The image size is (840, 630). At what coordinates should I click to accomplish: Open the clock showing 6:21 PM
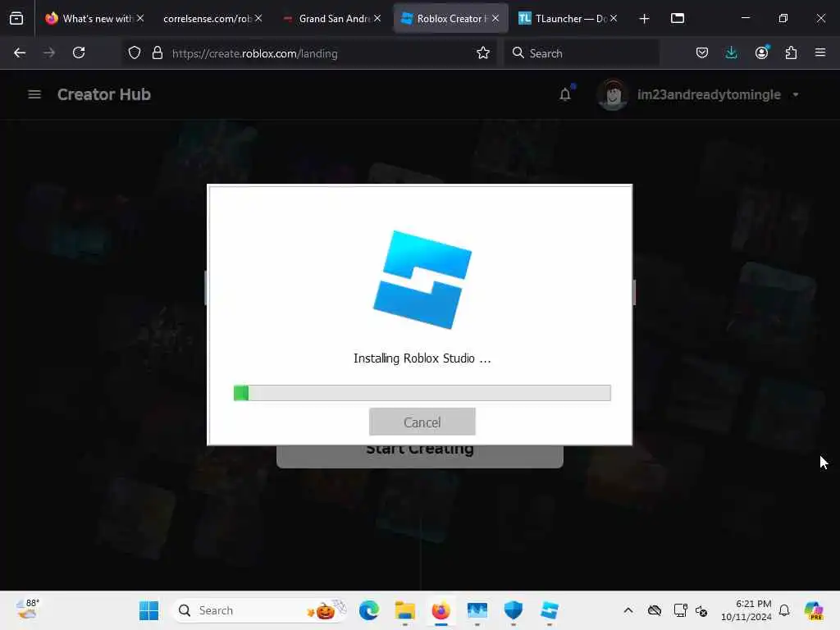pyautogui.click(x=746, y=610)
